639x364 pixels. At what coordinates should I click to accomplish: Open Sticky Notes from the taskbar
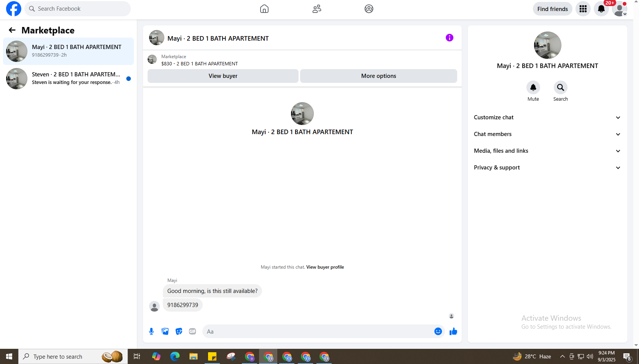pyautogui.click(x=212, y=356)
